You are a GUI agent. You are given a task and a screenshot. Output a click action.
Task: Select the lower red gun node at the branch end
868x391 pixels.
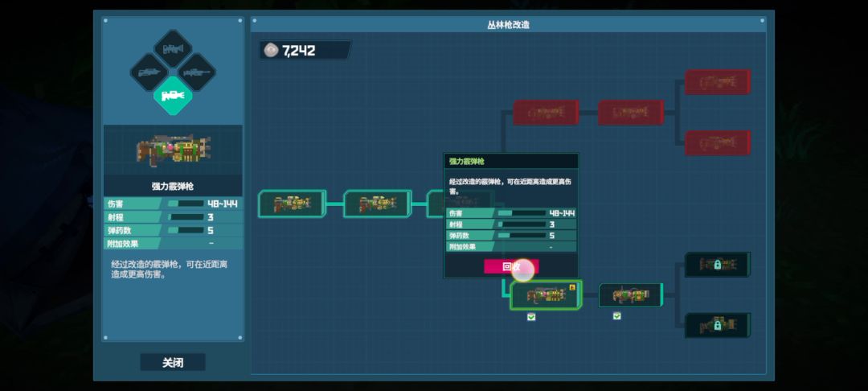tap(718, 143)
